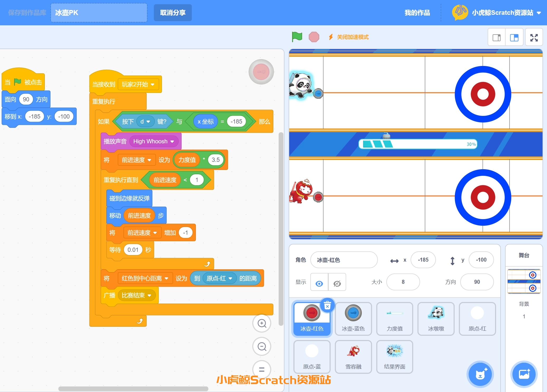The image size is (547, 392).
Task: Click the red mascot 雪容融 on stage
Action: click(x=301, y=191)
